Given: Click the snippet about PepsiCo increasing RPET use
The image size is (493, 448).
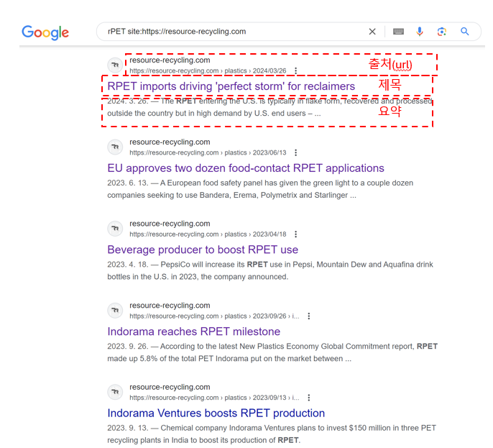Looking at the screenshot, I should (270, 270).
